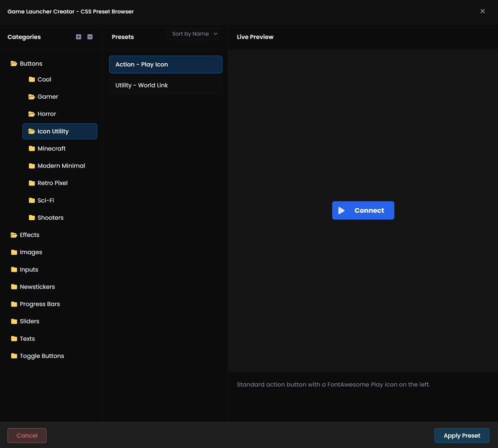Click the Gamer subcategory folder icon

coord(31,96)
